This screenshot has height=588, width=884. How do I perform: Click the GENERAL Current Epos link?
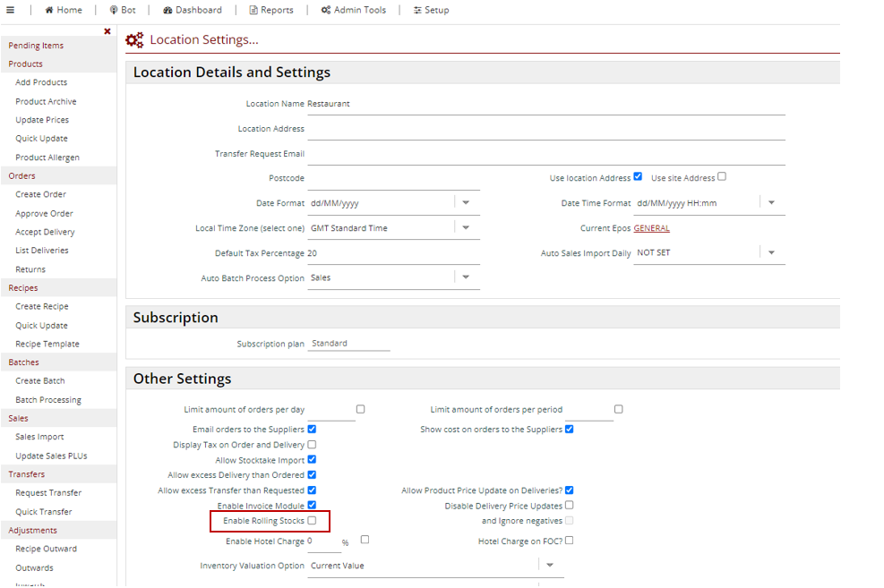pos(651,228)
